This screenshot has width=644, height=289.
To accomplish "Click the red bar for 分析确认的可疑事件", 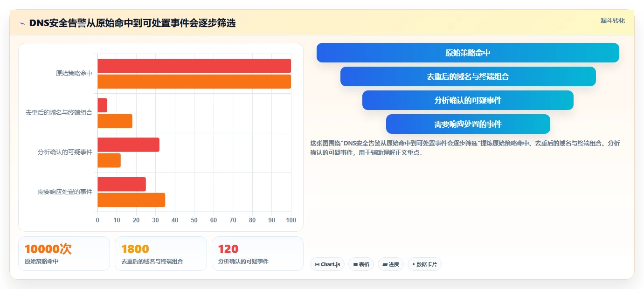I will point(128,144).
